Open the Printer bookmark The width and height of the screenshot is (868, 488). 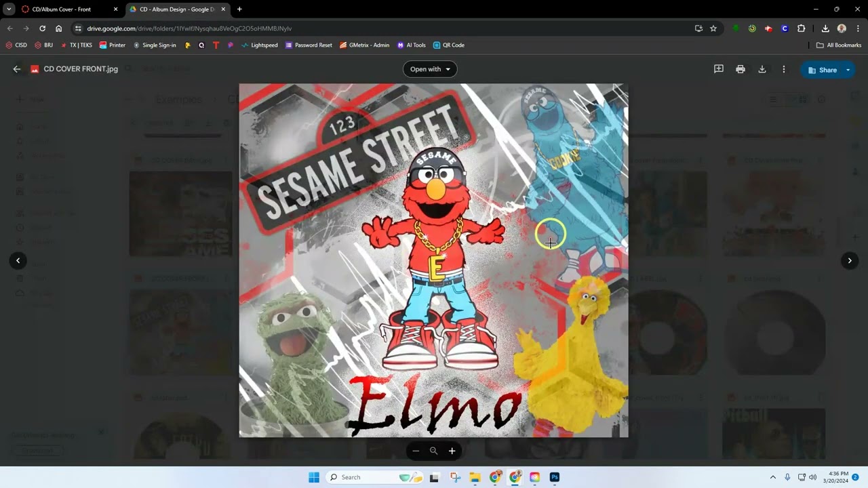click(x=113, y=45)
